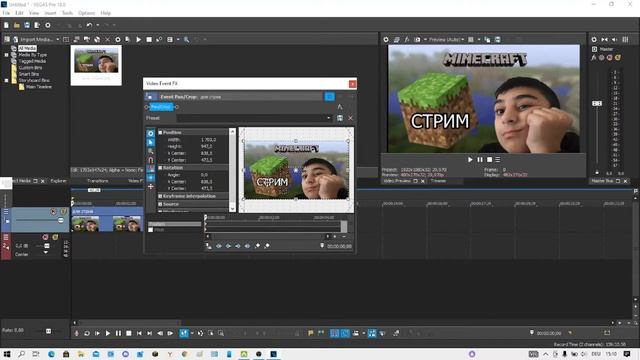Open Import Media dropdown arrow

click(58, 40)
